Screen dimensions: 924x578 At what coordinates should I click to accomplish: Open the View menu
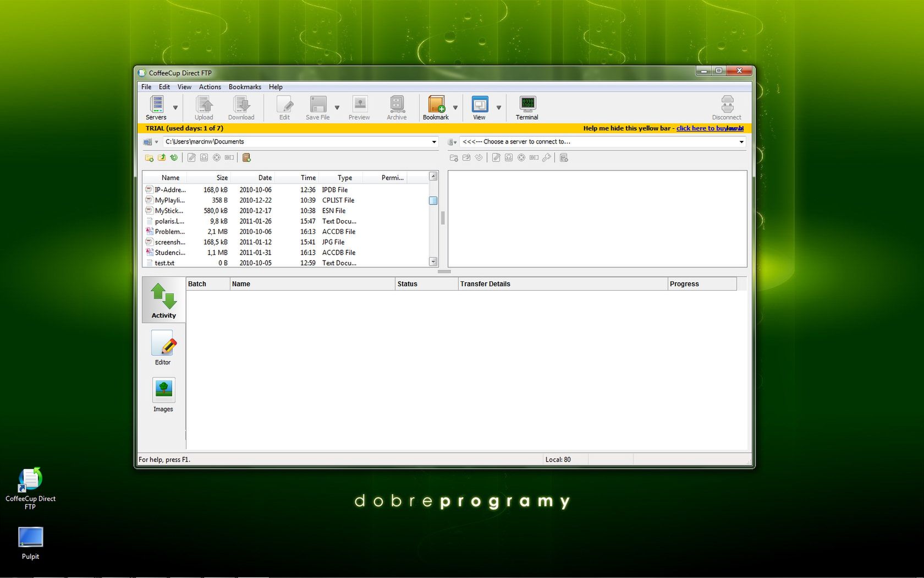(184, 87)
